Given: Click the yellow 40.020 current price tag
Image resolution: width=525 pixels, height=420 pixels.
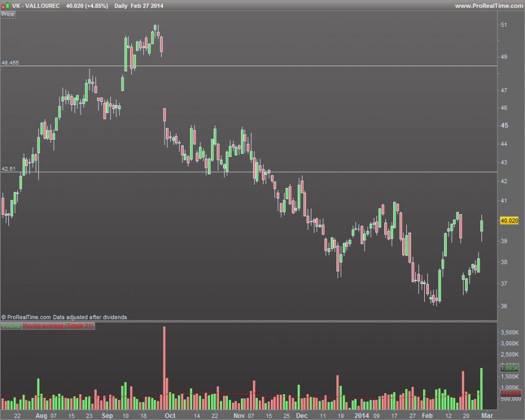Looking at the screenshot, I should (509, 220).
